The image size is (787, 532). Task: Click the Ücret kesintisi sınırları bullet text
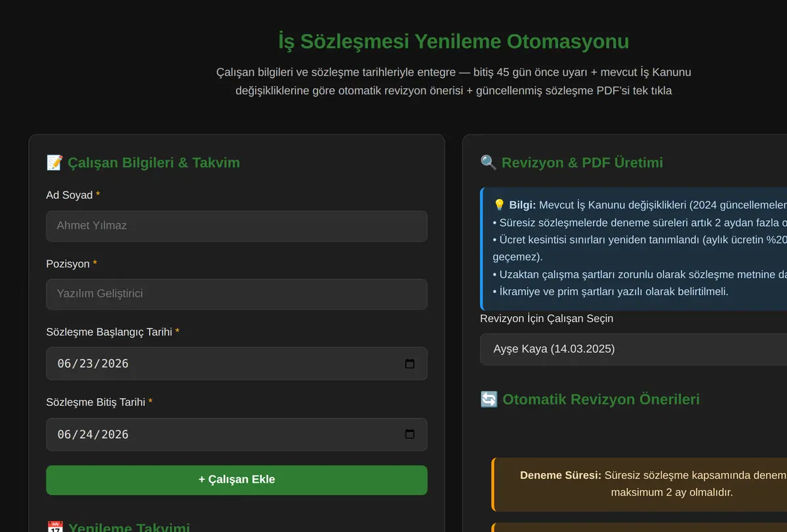click(640, 248)
